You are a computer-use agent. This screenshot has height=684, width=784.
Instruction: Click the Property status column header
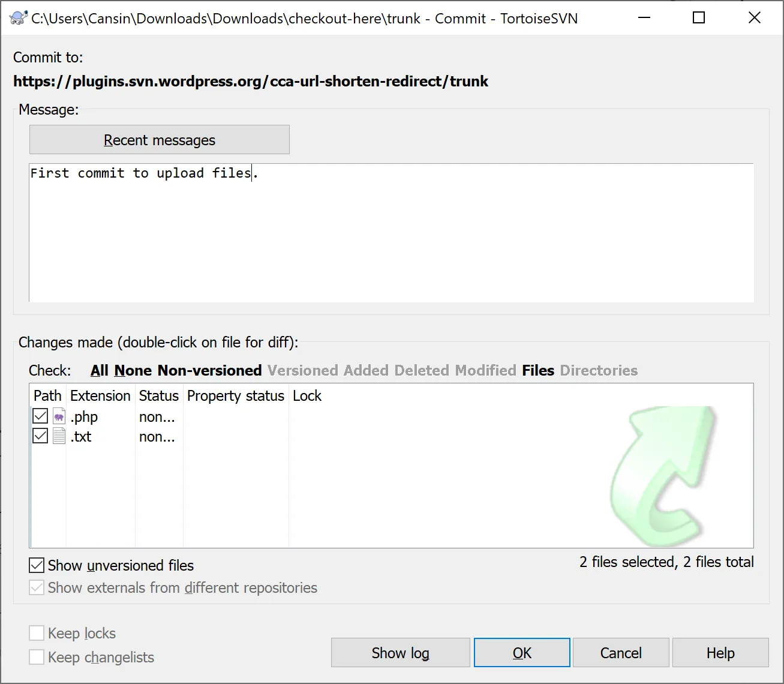pyautogui.click(x=235, y=396)
